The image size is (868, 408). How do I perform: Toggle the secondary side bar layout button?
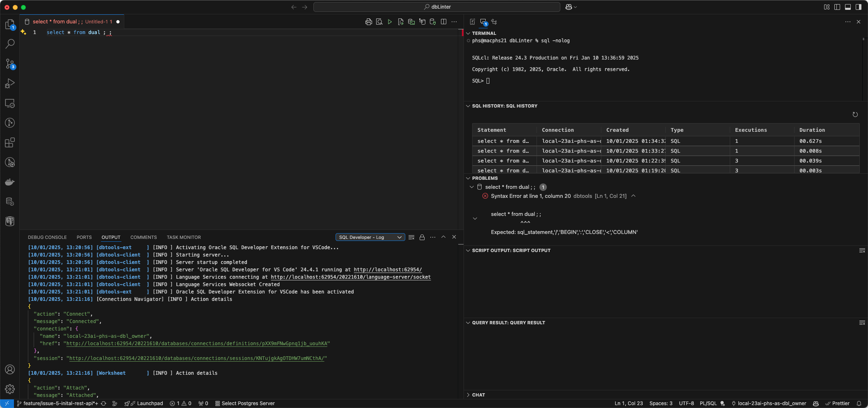click(x=859, y=7)
